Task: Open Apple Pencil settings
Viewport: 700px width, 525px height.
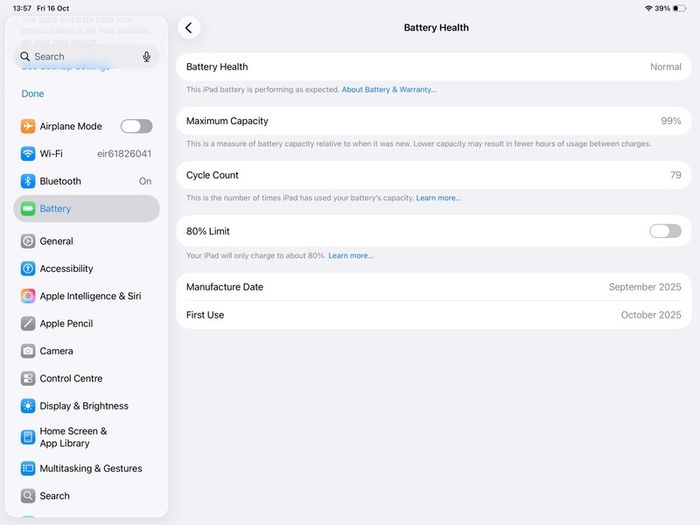Action: (86, 324)
